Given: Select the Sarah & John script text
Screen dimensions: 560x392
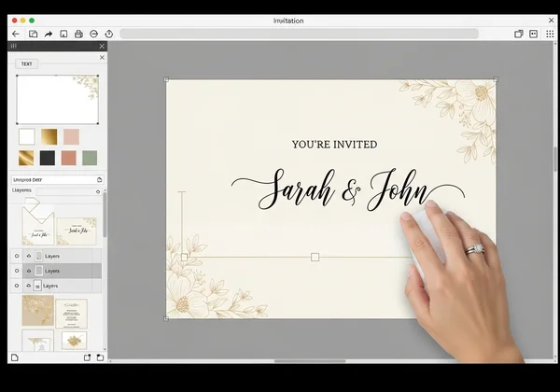Looking at the screenshot, I should (348, 189).
